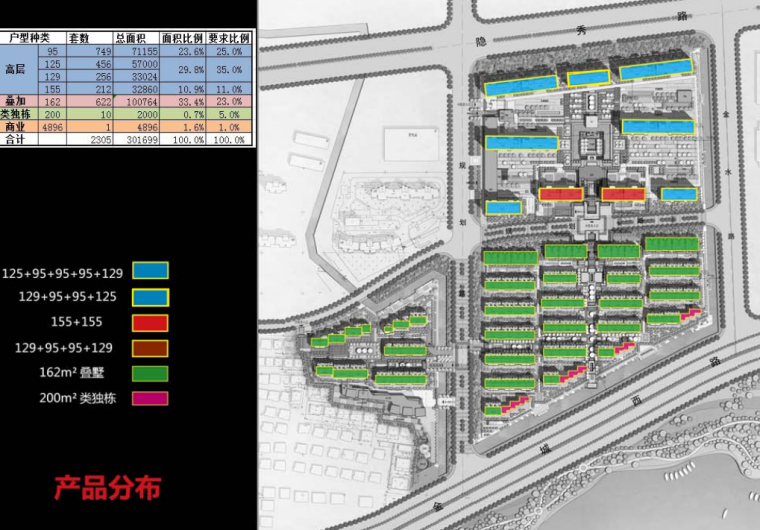Click the red 产品分布 title text
Image resolution: width=760 pixels, height=530 pixels.
[x=107, y=489]
